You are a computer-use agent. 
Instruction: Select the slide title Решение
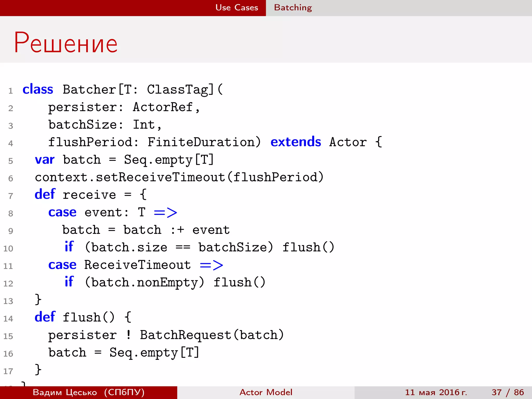[66, 43]
